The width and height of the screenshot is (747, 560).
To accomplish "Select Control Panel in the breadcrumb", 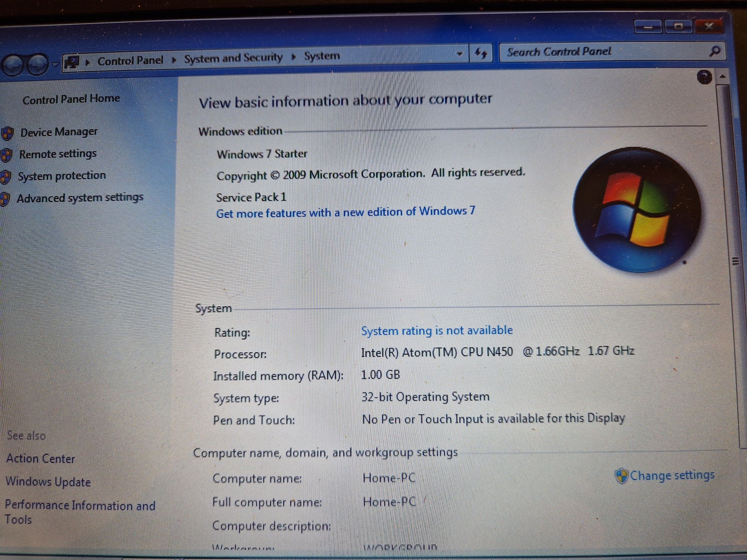I will pos(130,60).
